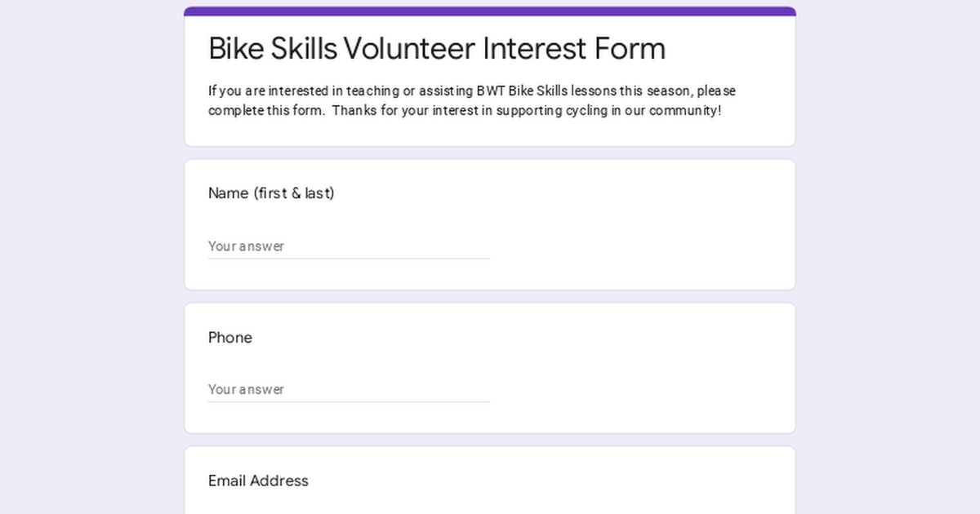Click the form title "Bike Skills Volunteer Interest Form"
The image size is (980, 514).
[x=437, y=48]
